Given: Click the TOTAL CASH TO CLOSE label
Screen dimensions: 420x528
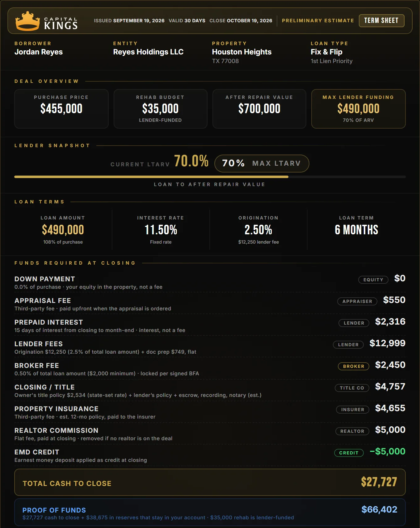Looking at the screenshot, I should [67, 483].
